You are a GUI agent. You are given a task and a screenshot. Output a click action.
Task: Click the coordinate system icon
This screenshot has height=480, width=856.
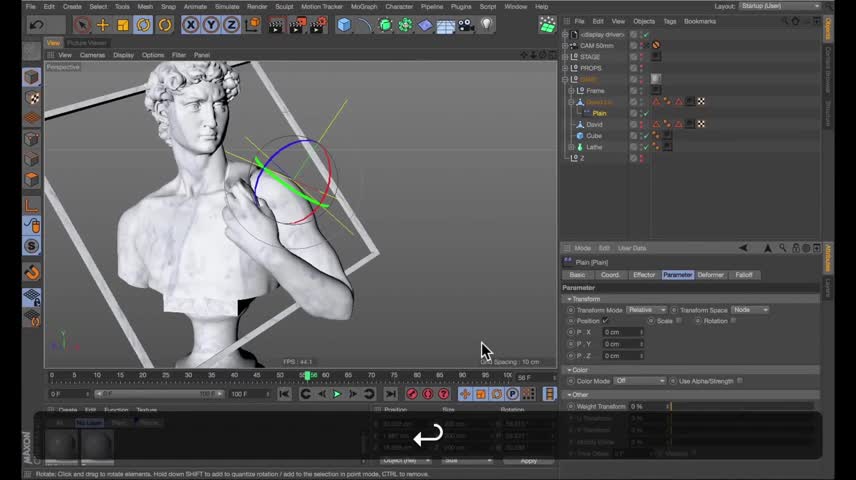click(x=252, y=25)
